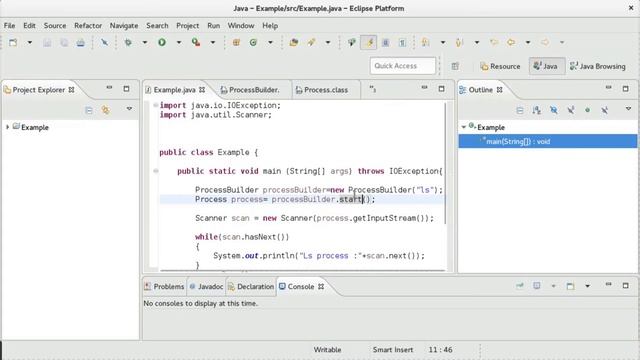Screen dimensions: 640x360
Task: Open the File menu
Action: [x=9, y=25]
